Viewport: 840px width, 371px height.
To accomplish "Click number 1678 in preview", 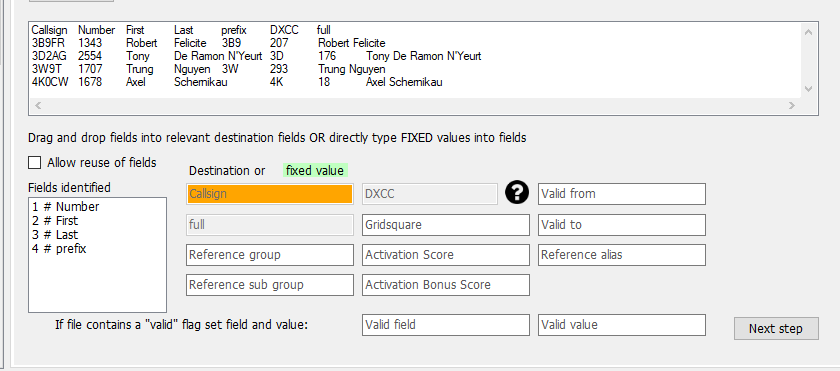I will [x=90, y=82].
